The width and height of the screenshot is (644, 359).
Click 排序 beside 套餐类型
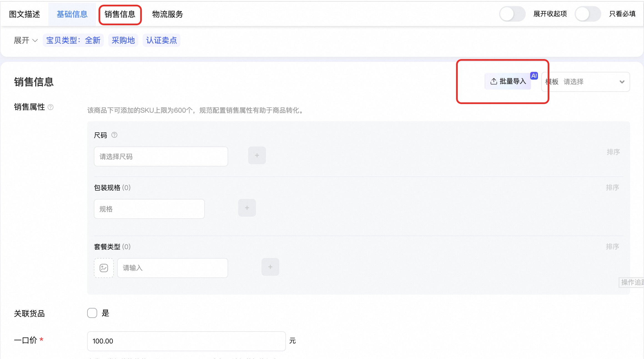click(613, 247)
